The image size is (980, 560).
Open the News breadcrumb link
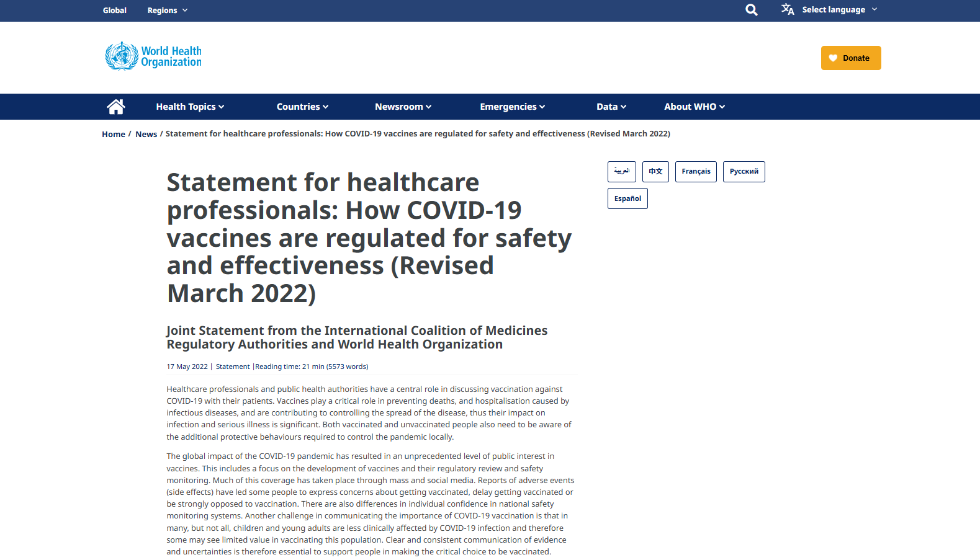tap(146, 134)
